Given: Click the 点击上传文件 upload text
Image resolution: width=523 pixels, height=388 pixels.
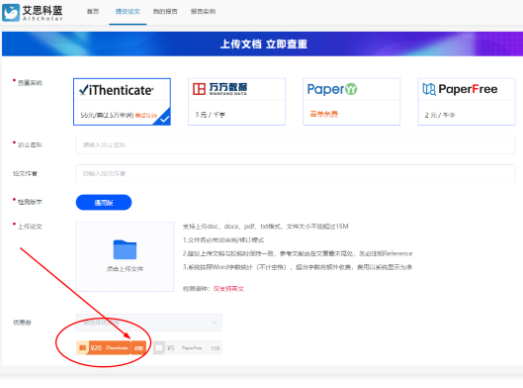Looking at the screenshot, I should coord(125,269).
